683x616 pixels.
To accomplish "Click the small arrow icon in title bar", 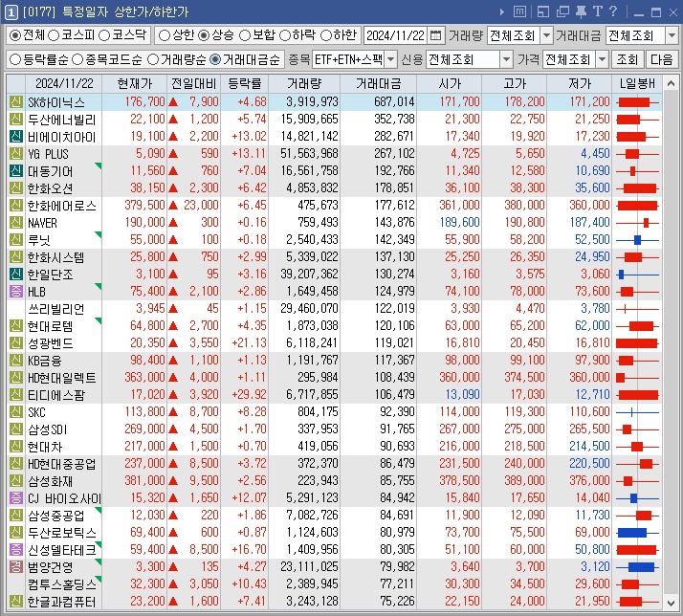I will point(502,11).
